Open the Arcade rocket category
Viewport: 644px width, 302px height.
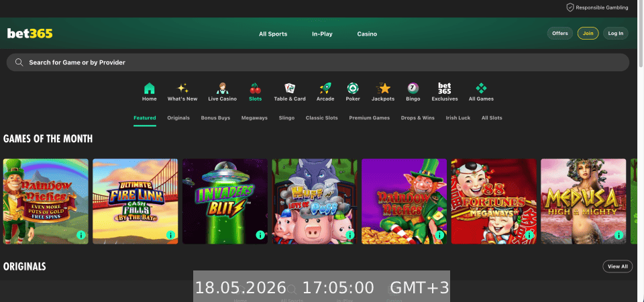(x=325, y=92)
